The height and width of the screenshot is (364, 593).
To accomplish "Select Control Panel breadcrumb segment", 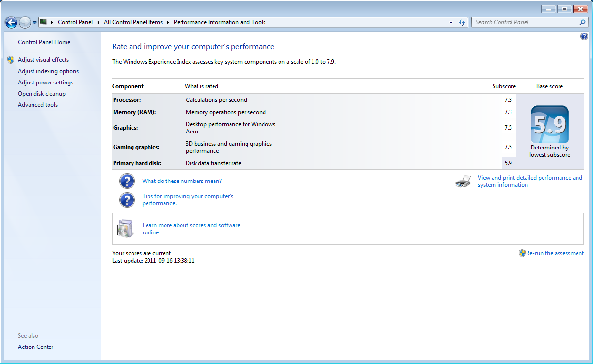I will coord(75,22).
